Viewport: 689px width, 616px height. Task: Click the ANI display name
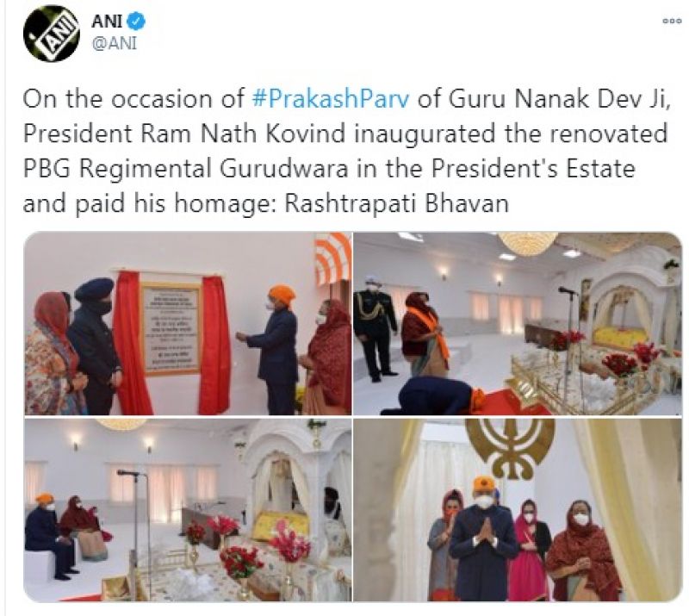tap(107, 21)
